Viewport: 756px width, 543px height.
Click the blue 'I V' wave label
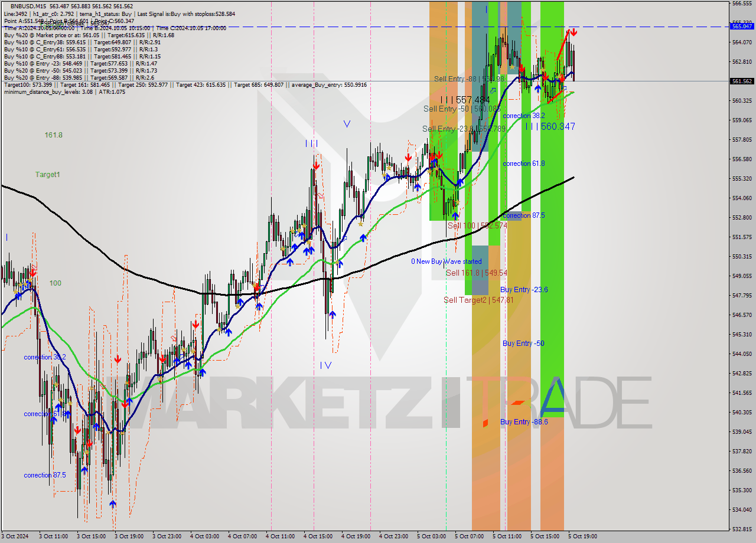325,365
